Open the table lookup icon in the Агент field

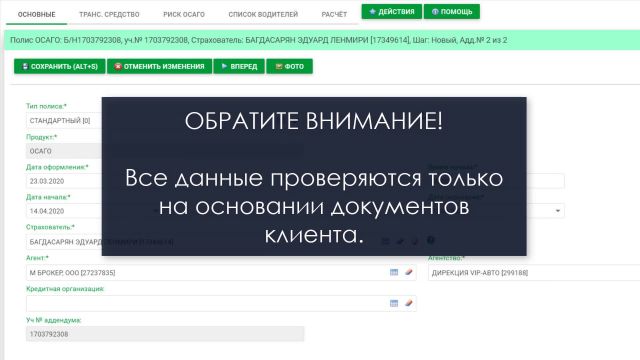tap(394, 272)
